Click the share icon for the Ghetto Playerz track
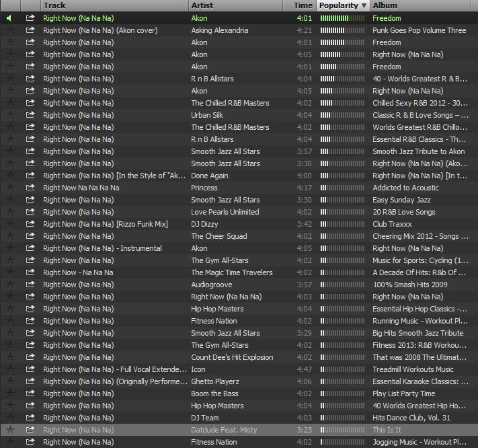 point(30,381)
